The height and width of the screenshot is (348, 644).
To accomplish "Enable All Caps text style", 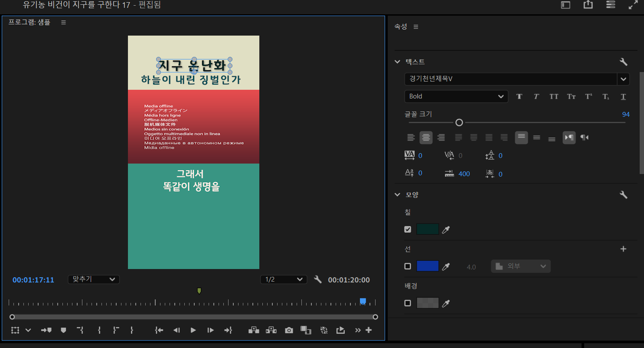I will tap(554, 96).
